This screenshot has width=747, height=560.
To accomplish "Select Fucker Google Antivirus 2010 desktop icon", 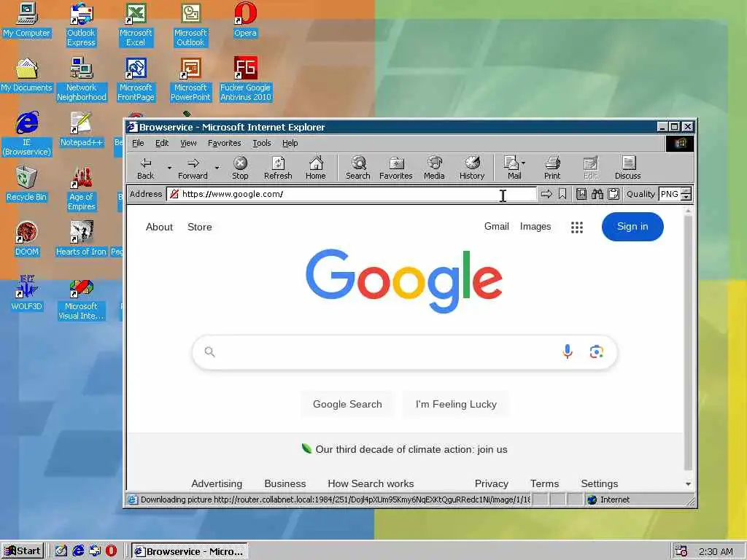I will (x=245, y=79).
